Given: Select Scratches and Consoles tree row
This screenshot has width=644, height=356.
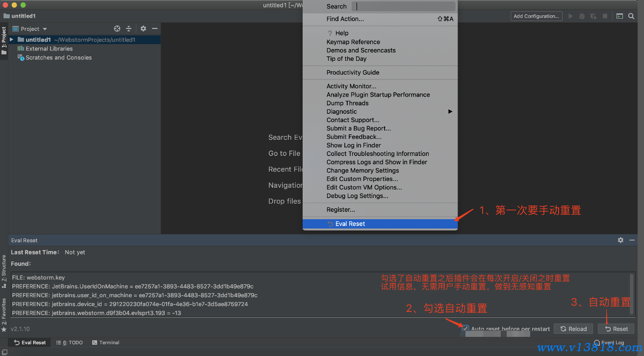Looking at the screenshot, I should point(84,57).
